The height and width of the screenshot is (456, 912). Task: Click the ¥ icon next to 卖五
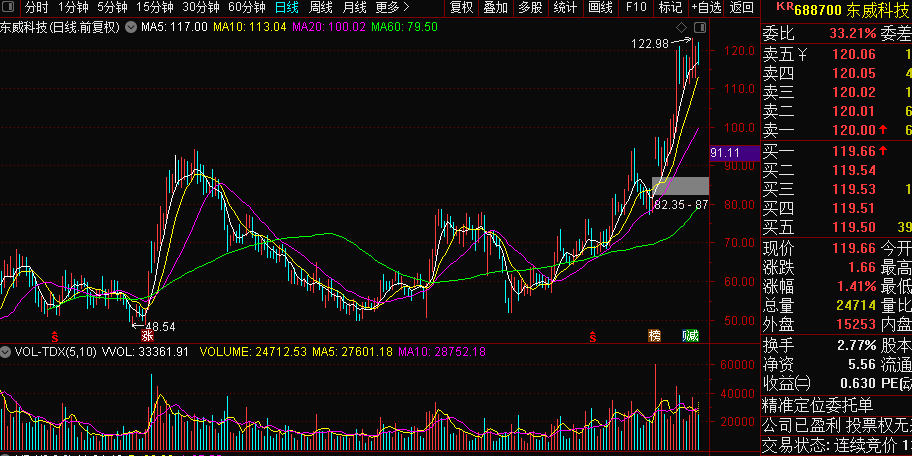point(802,54)
